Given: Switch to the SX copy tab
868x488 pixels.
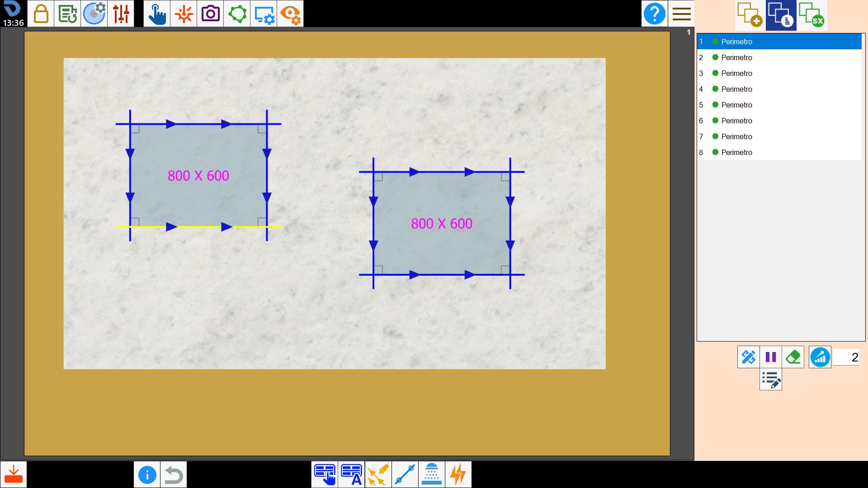Looking at the screenshot, I should 812,15.
